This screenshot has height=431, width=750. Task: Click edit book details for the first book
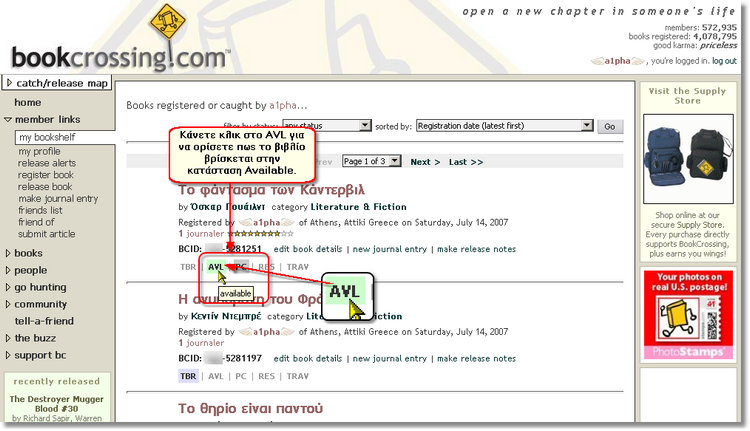[308, 249]
